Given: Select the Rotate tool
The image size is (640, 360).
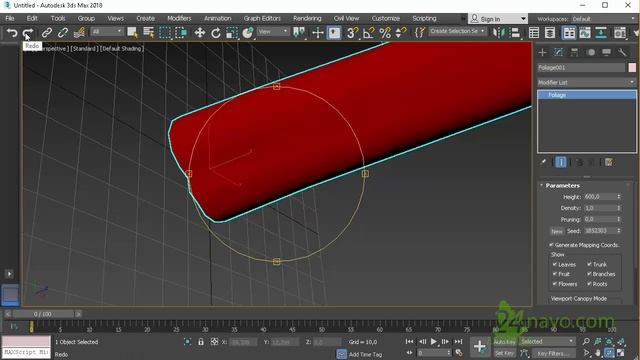Looking at the screenshot, I should [216, 33].
